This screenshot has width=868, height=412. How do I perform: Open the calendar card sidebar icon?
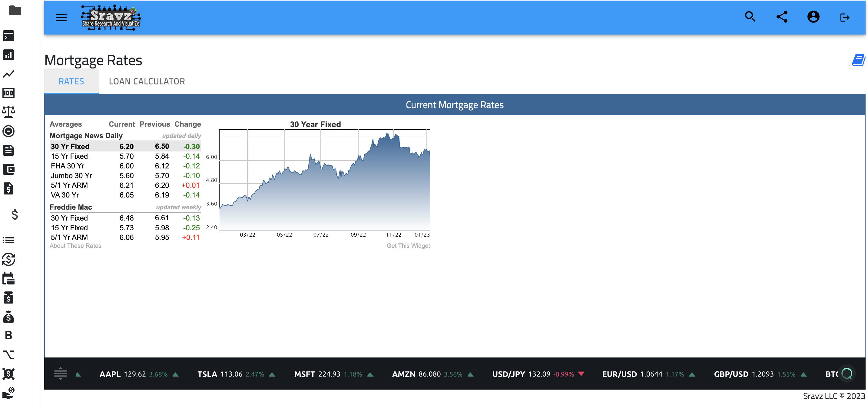coord(8,279)
